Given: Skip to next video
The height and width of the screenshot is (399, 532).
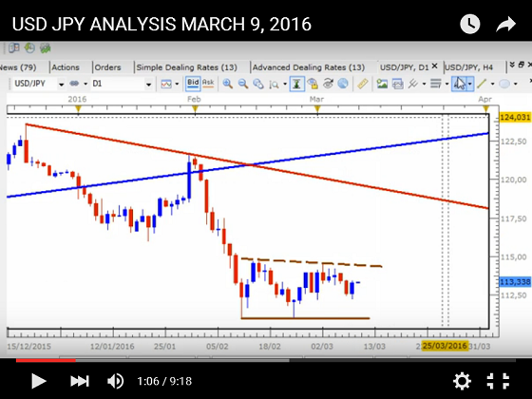Looking at the screenshot, I should [x=80, y=381].
